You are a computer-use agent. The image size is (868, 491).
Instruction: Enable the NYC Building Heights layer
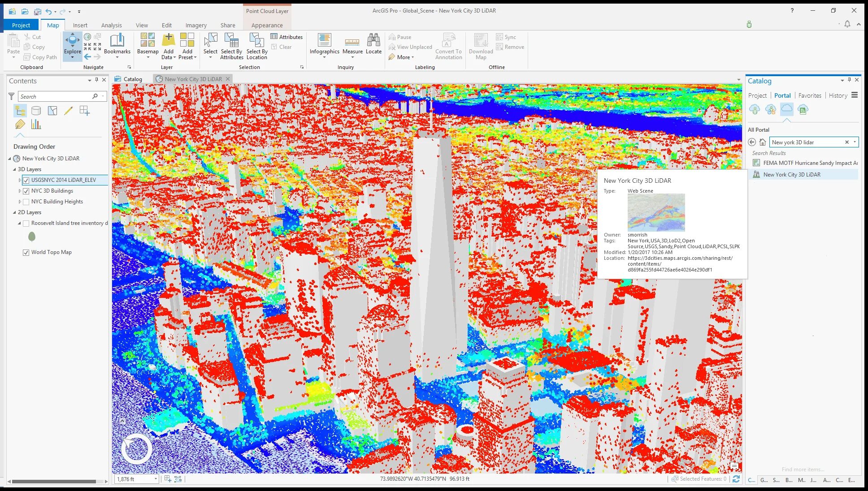(26, 202)
